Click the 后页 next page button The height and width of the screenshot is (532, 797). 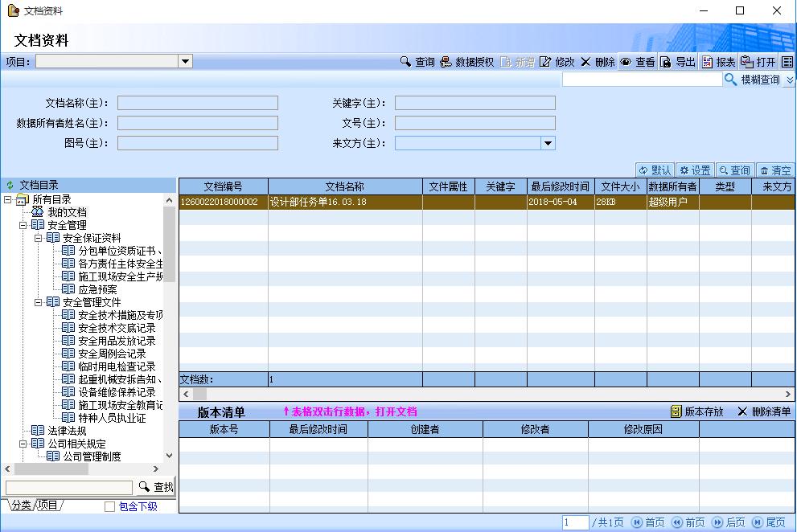point(728,522)
